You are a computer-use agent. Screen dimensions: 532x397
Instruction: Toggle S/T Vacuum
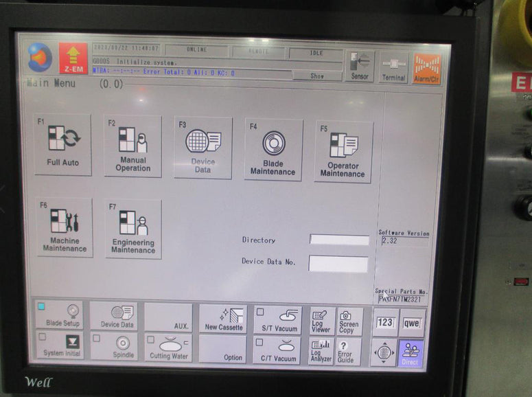point(278,320)
